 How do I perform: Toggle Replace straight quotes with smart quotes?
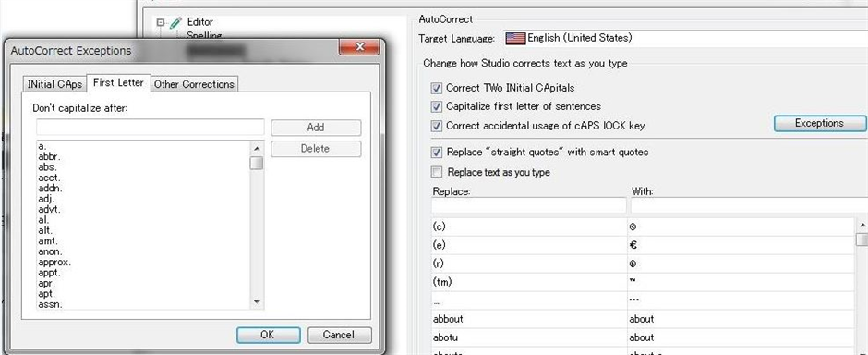tap(437, 152)
